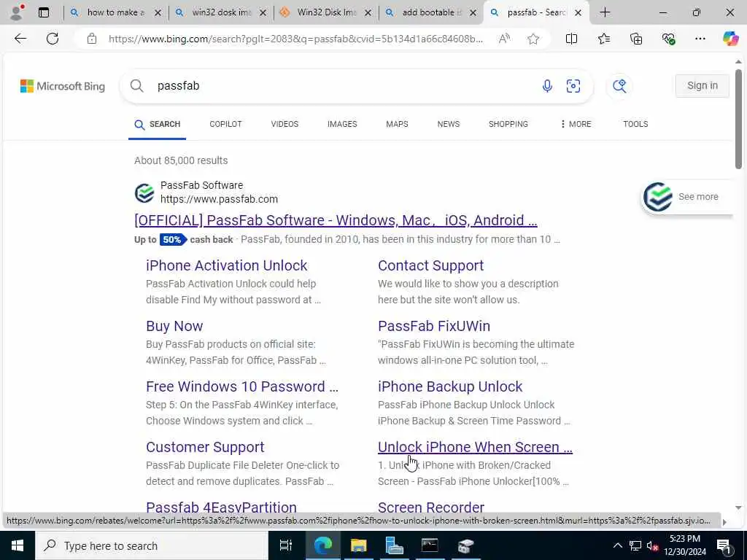Image resolution: width=747 pixels, height=560 pixels.
Task: Click the See more side button
Action: point(686,197)
